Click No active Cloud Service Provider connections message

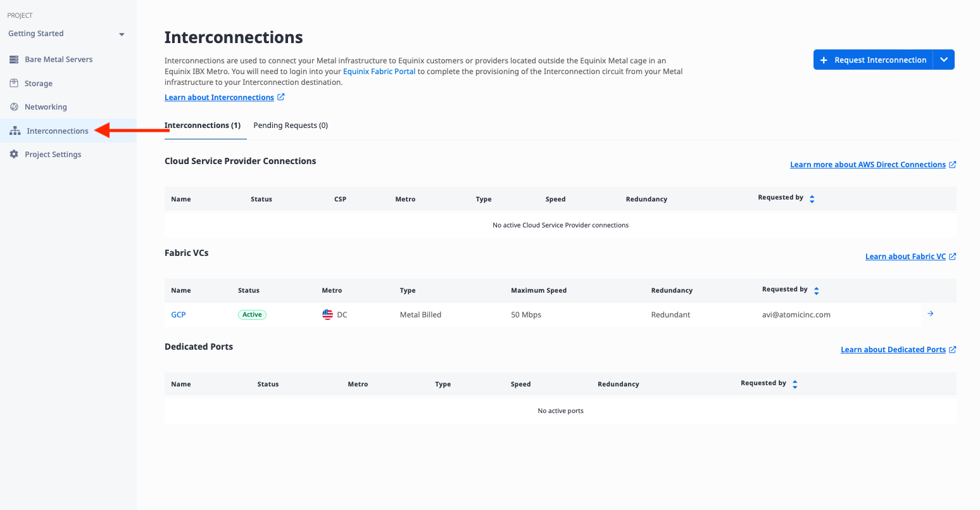(x=561, y=226)
